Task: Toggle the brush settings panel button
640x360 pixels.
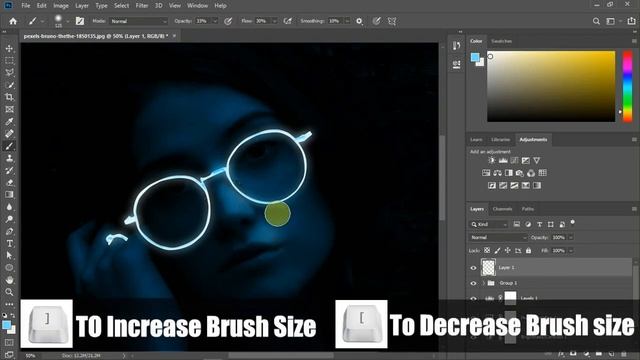Action: (80, 21)
